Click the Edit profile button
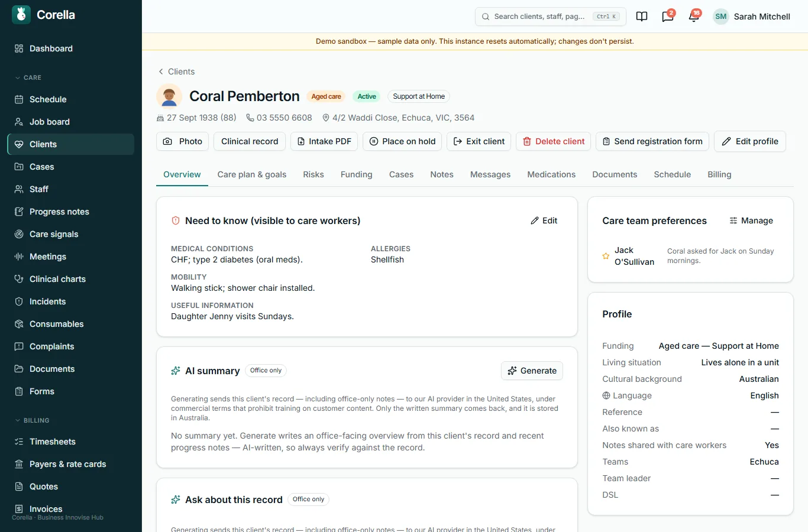Image resolution: width=808 pixels, height=532 pixels. coord(750,141)
